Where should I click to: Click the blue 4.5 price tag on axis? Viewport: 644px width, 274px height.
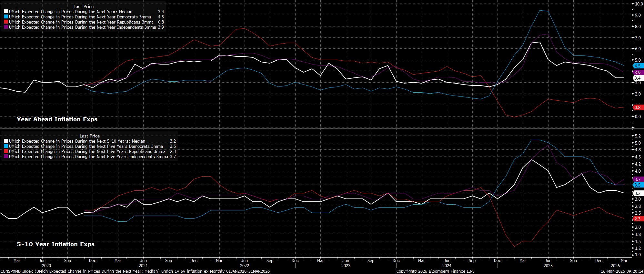pos(638,66)
